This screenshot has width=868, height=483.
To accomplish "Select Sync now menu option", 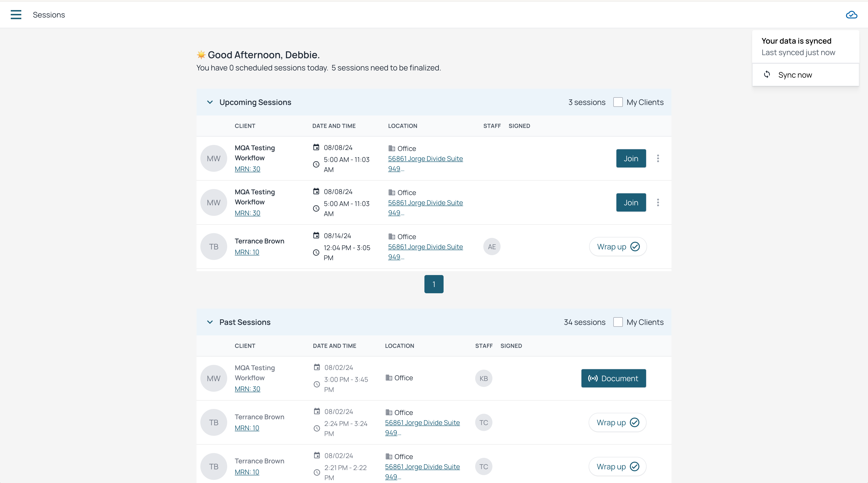I will click(x=805, y=75).
